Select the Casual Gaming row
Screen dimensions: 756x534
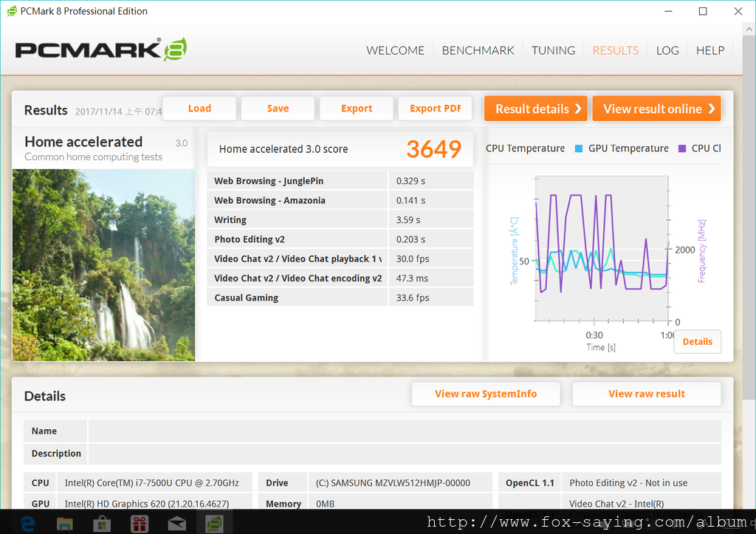click(x=340, y=297)
